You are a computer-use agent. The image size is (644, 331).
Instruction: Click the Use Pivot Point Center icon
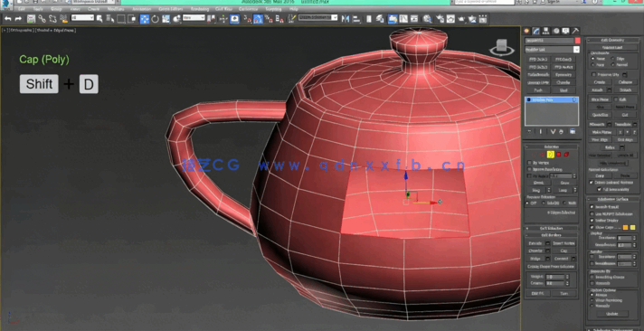pyautogui.click(x=212, y=19)
